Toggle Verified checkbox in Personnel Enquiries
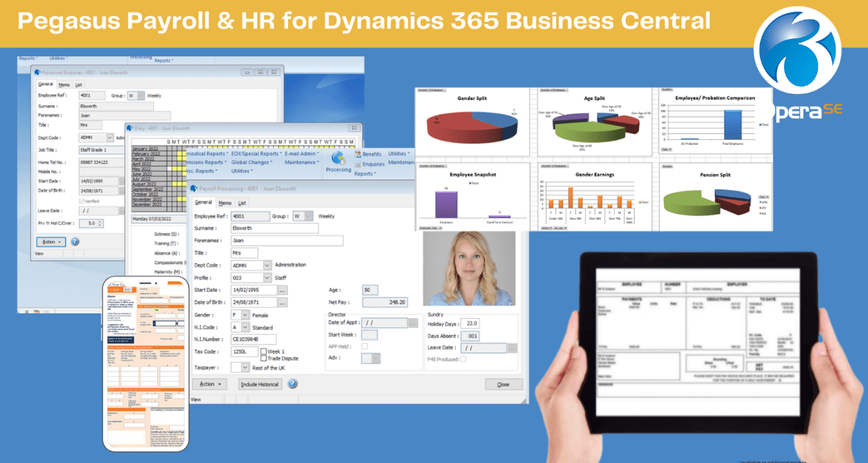The width and height of the screenshot is (868, 463). (x=82, y=201)
